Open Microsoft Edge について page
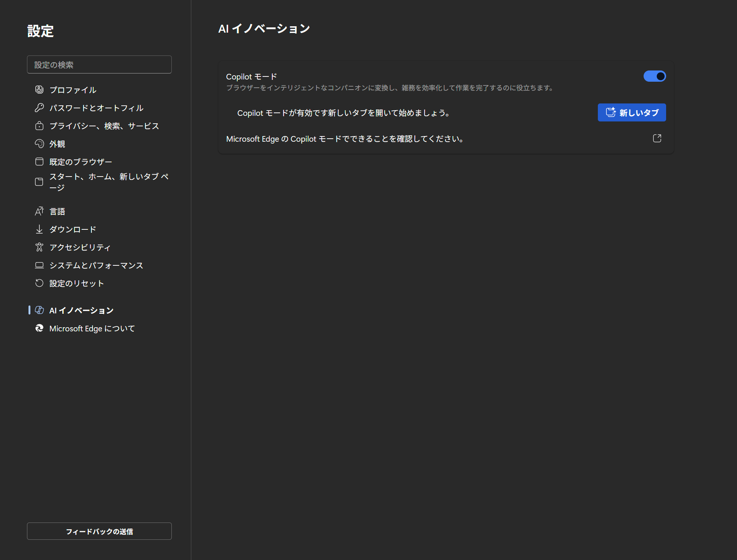This screenshot has width=737, height=560. pyautogui.click(x=99, y=328)
